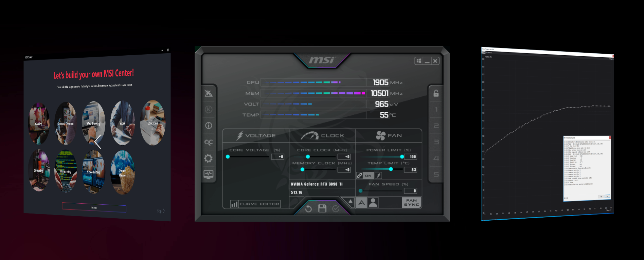The image size is (644, 260).
Task: Open the hardware monitor icon in Afterburner
Action: [209, 174]
